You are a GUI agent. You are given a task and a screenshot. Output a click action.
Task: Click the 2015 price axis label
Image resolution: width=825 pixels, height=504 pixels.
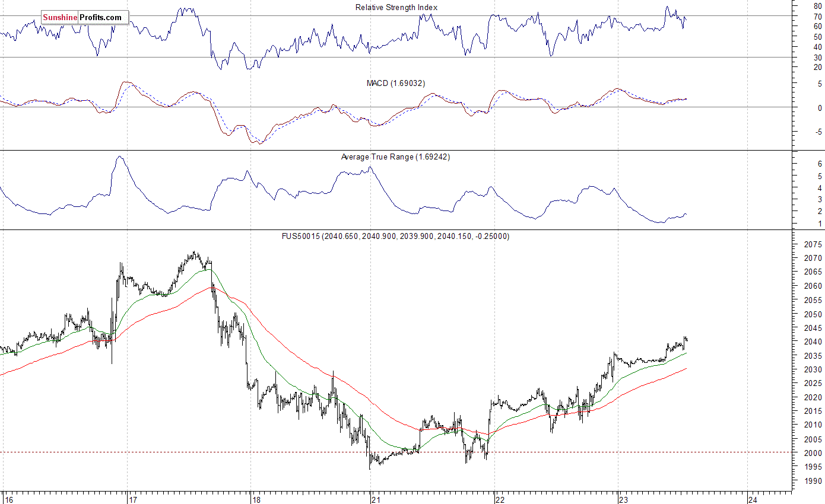[813, 412]
